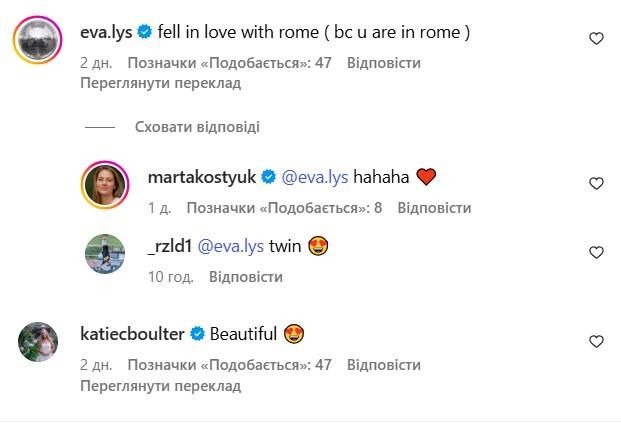Open martakostyuk's profile avatar
This screenshot has height=423, width=621.
coord(106,184)
